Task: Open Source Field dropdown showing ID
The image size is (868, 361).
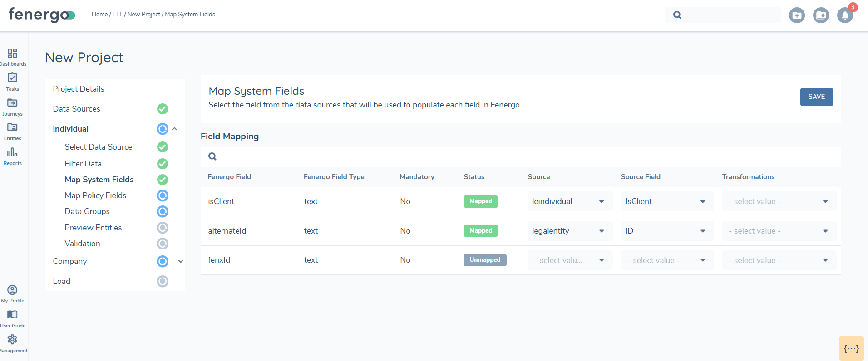Action: [x=666, y=231]
